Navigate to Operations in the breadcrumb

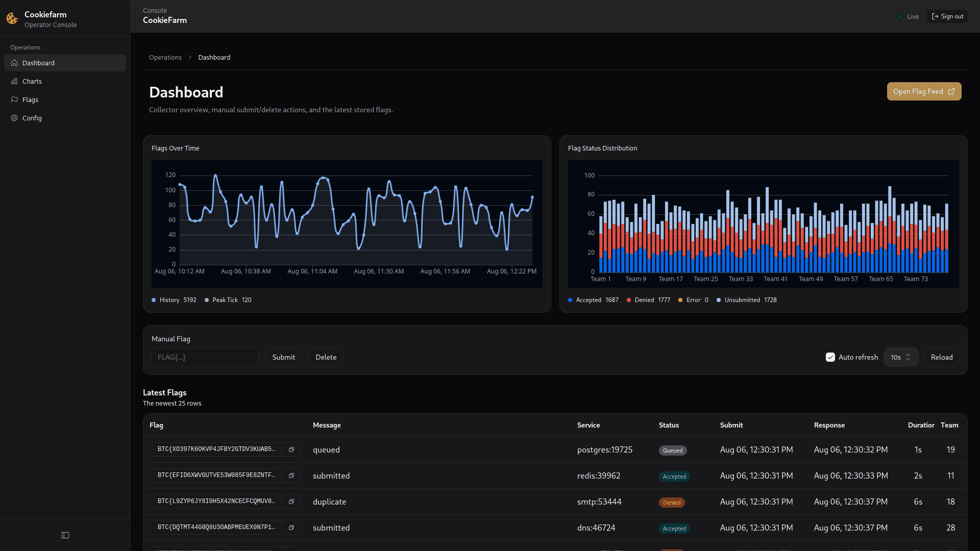coord(165,57)
